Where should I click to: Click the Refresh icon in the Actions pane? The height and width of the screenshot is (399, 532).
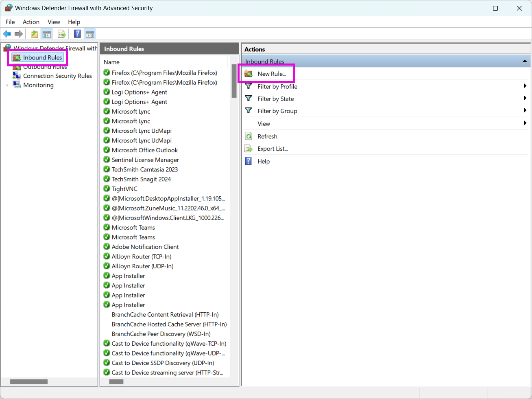pos(249,136)
